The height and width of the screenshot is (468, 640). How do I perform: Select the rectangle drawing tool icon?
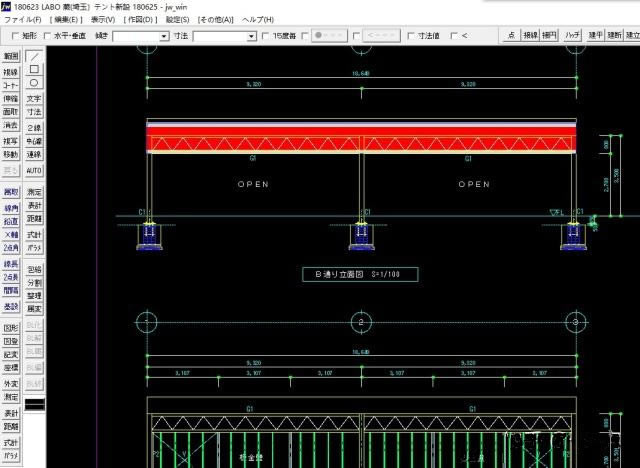coord(34,70)
